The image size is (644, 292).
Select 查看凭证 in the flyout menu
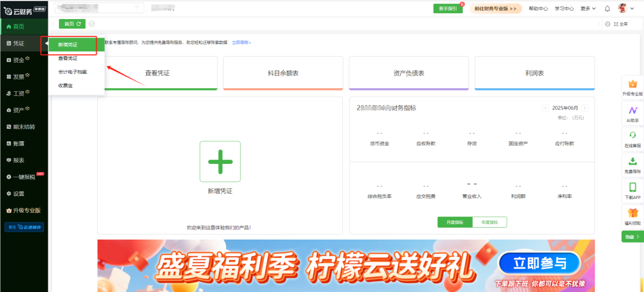[76, 58]
